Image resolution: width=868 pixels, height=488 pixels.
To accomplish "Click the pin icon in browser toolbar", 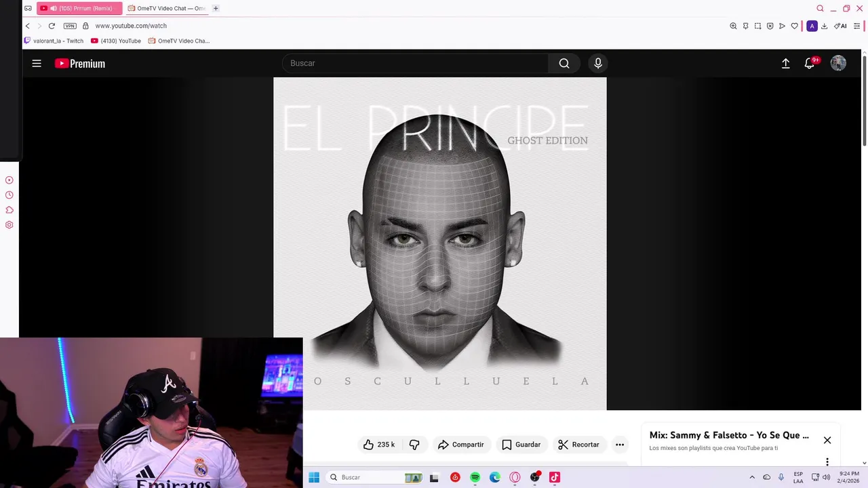I will pyautogui.click(x=745, y=26).
